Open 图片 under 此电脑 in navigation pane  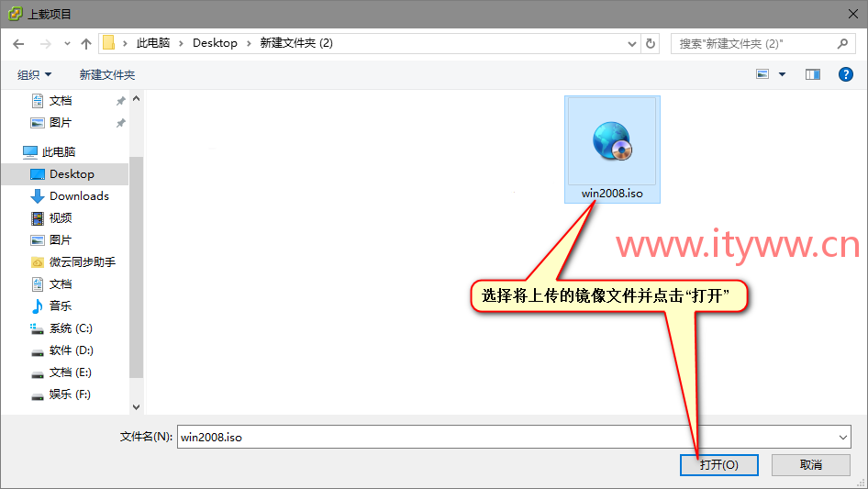pos(61,239)
